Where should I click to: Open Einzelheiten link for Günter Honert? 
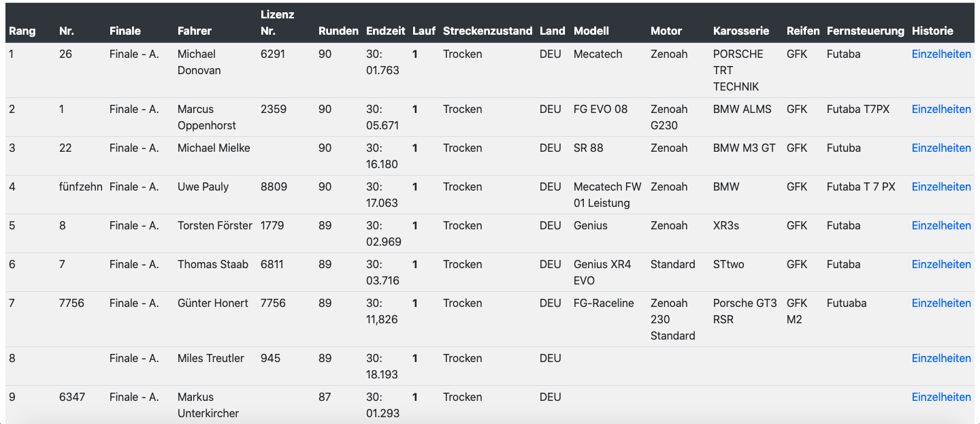941,304
